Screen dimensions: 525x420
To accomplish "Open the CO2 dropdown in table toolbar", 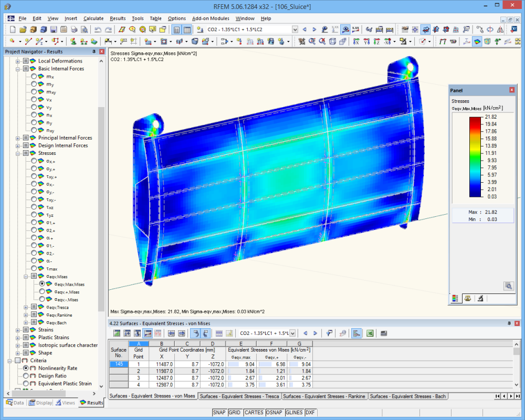I will pyautogui.click(x=292, y=333).
